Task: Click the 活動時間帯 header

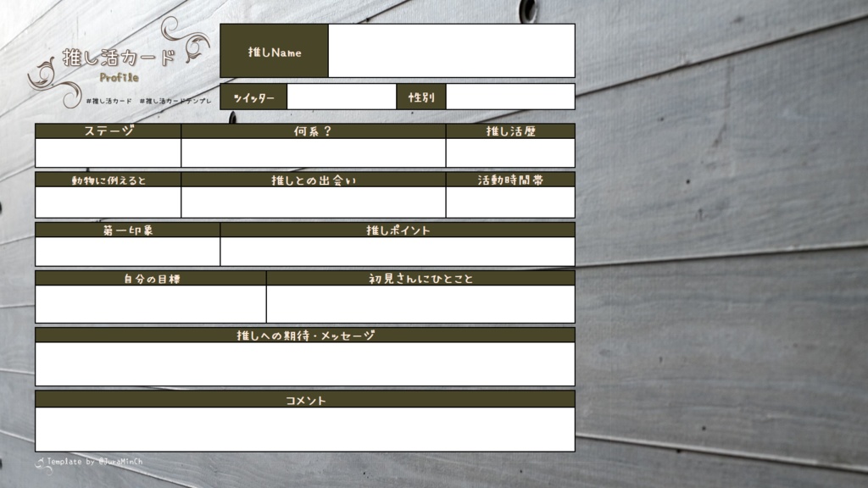Action: 510,180
